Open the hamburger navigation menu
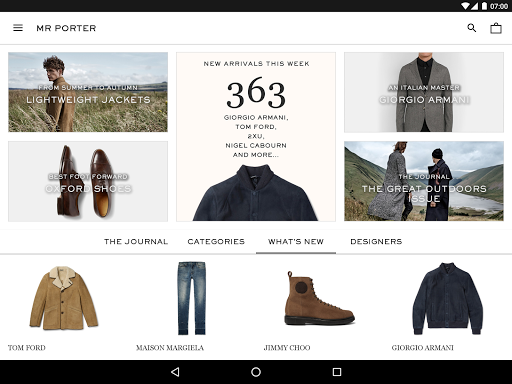Screen dimensions: 512x384 [x=18, y=28]
